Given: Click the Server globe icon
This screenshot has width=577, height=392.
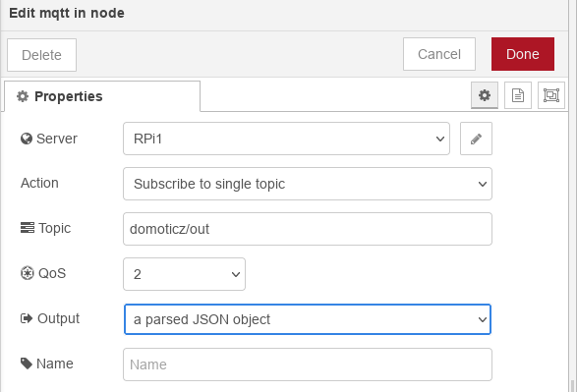Looking at the screenshot, I should [27, 139].
